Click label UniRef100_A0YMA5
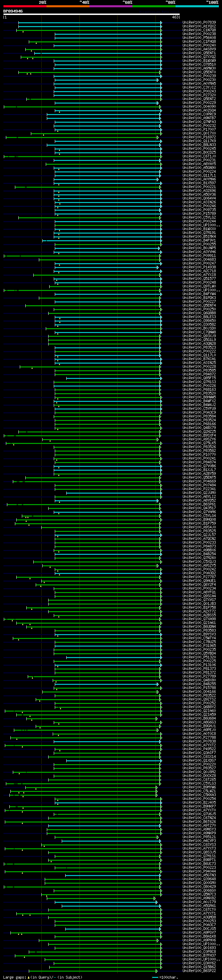 coord(199,83)
